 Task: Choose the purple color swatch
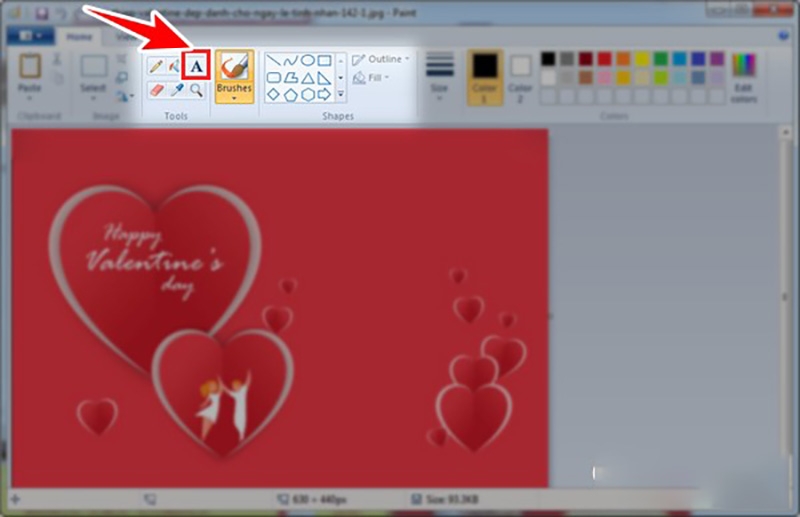(x=717, y=59)
